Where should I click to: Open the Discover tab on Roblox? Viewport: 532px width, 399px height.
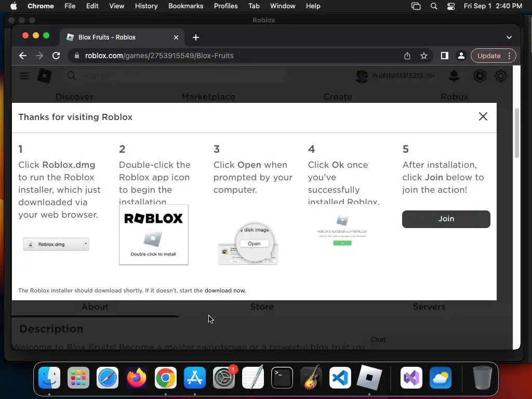[74, 97]
